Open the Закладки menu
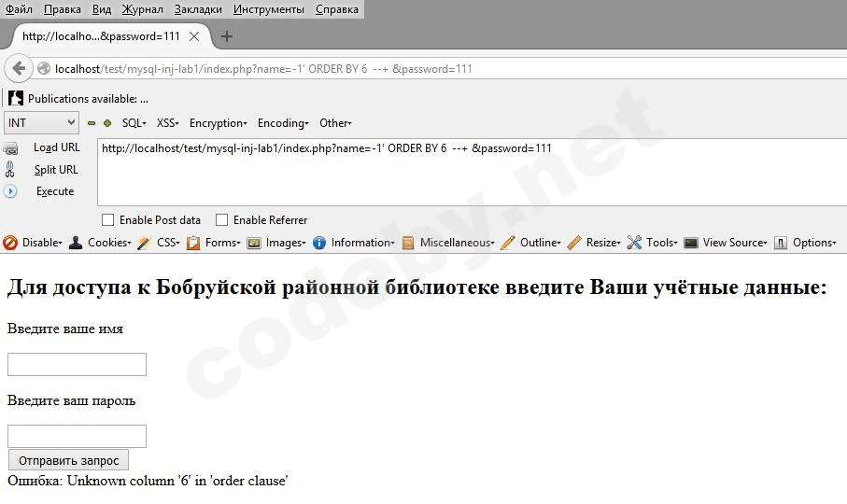847x504 pixels. coord(198,9)
